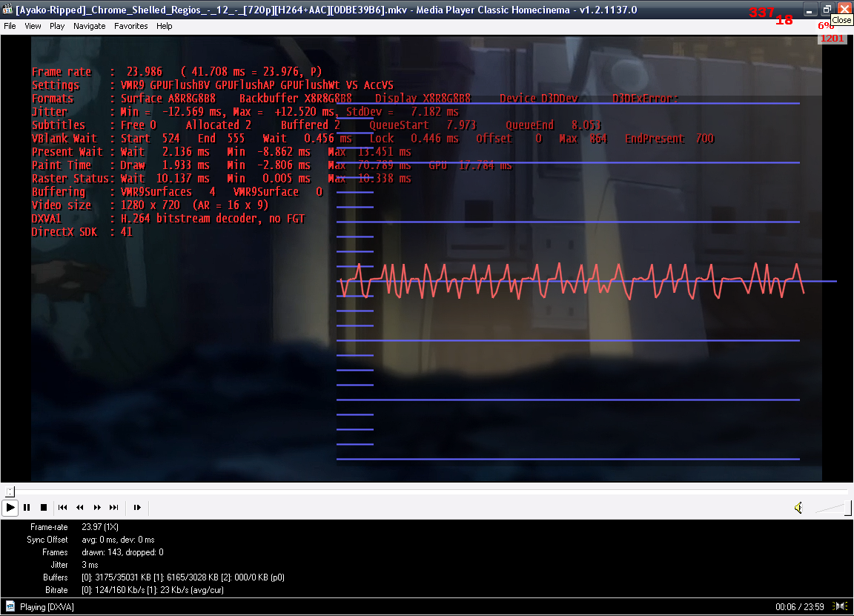Stop the video playback
The width and height of the screenshot is (854, 616).
click(x=44, y=508)
